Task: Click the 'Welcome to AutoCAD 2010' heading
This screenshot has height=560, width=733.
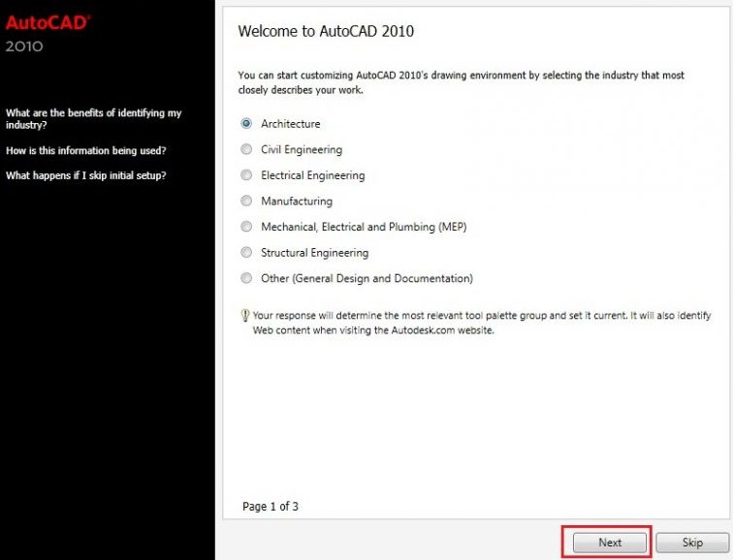Action: (x=326, y=31)
